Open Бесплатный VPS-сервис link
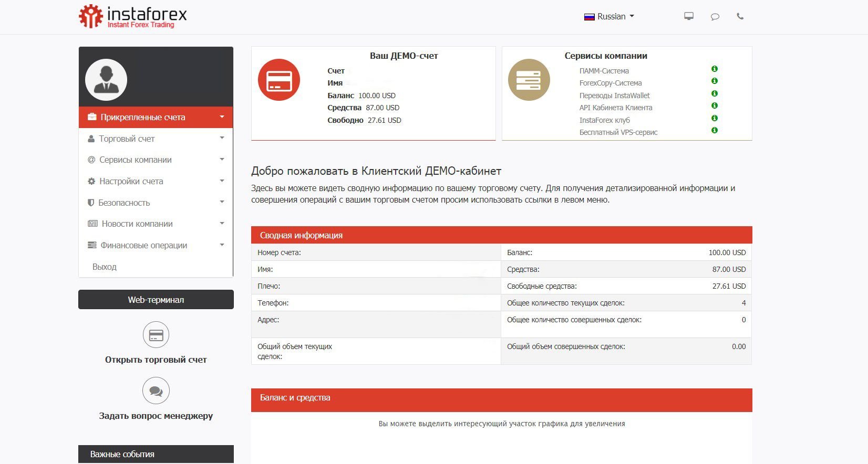 [618, 132]
